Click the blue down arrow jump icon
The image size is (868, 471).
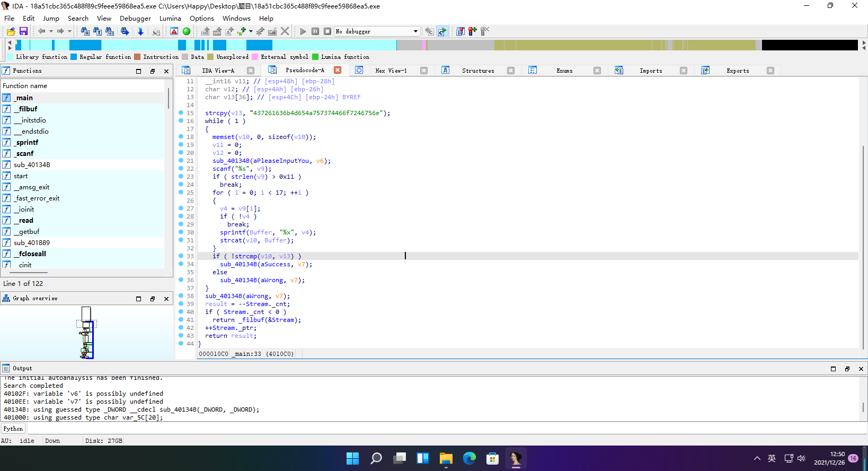(x=140, y=31)
